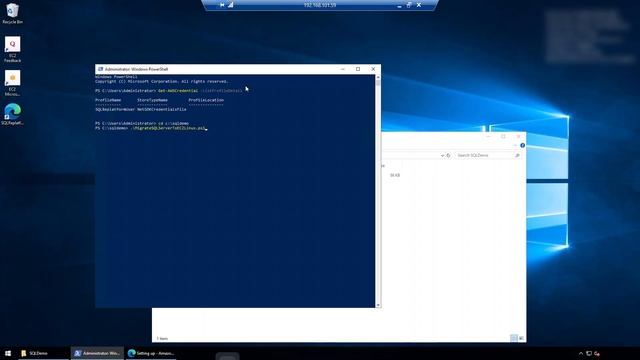Switch to Edge "Setting up - Amazon" taskbar button
The height and width of the screenshot is (360, 640).
click(151, 353)
